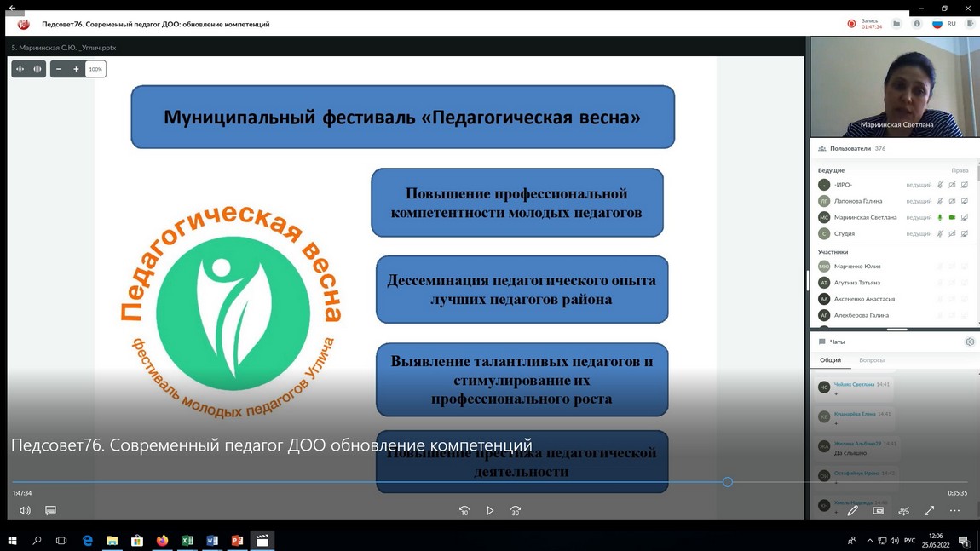Toggle camera for Студия
Image resolution: width=980 pixels, height=551 pixels.
point(952,233)
